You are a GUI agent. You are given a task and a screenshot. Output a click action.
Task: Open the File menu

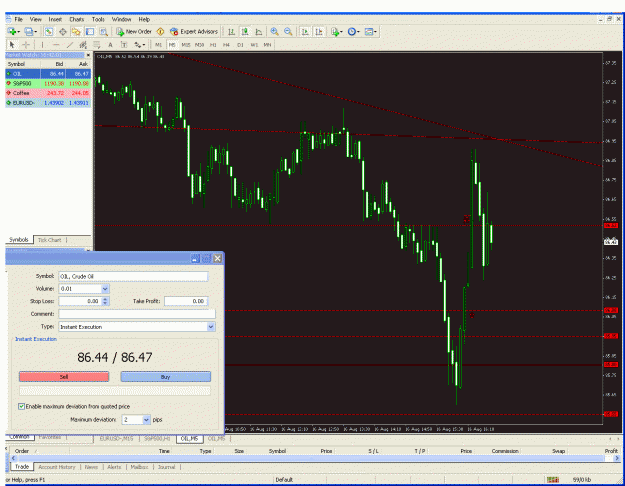[19, 19]
